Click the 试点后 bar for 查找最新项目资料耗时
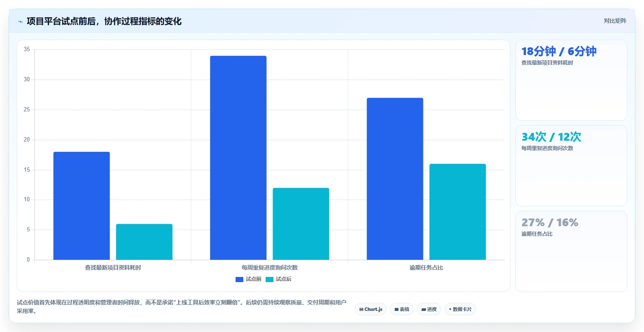 144,242
